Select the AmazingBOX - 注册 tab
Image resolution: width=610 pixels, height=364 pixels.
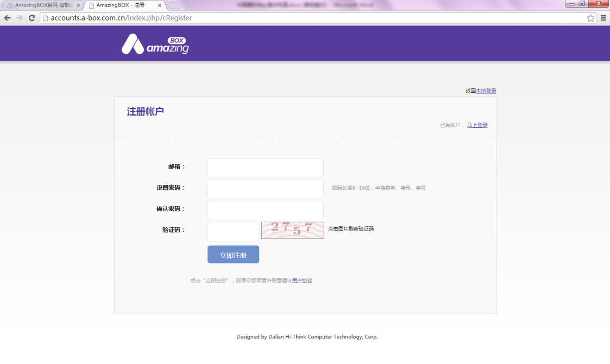click(x=121, y=5)
